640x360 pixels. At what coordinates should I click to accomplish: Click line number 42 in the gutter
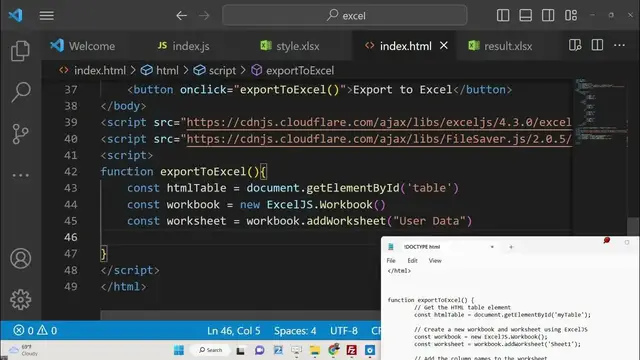pos(71,171)
